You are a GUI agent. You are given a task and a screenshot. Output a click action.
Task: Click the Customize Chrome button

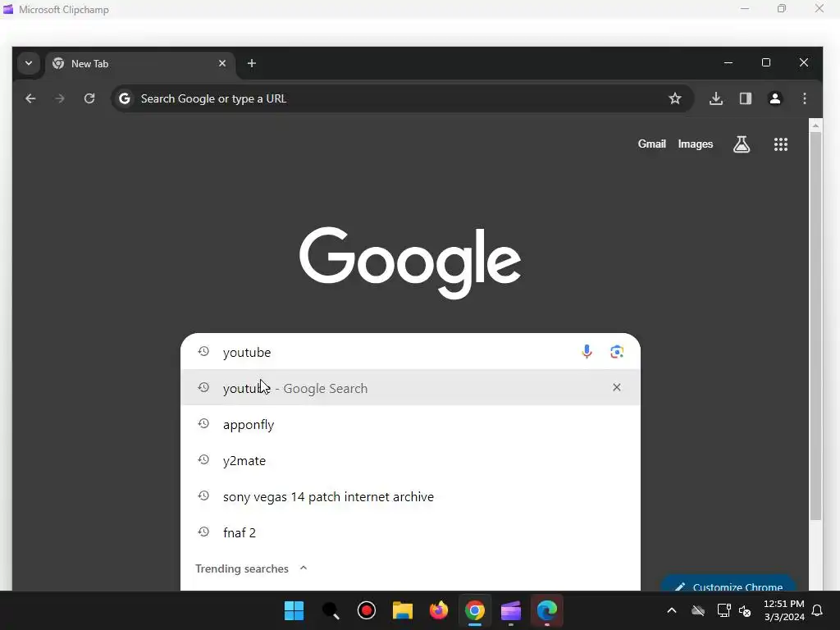[728, 585]
